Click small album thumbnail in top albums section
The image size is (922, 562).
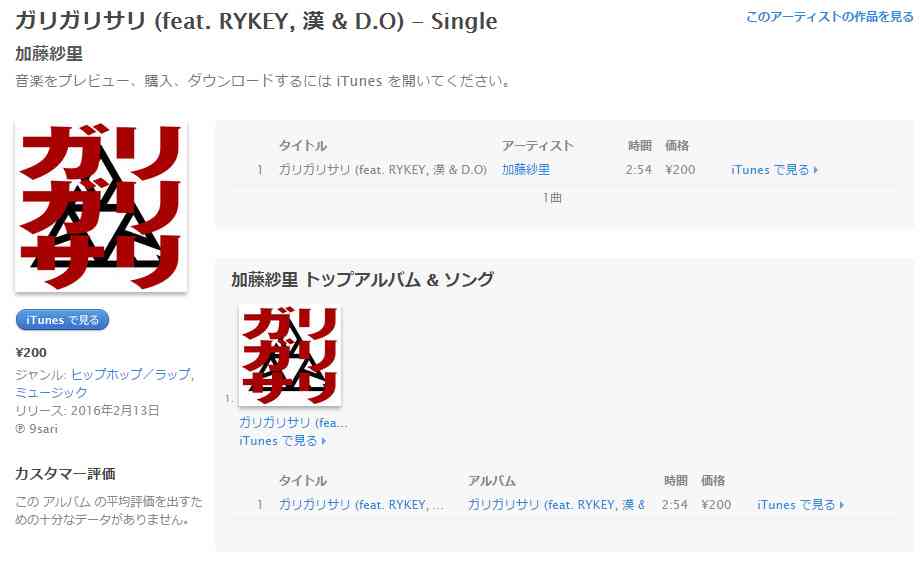pyautogui.click(x=290, y=355)
